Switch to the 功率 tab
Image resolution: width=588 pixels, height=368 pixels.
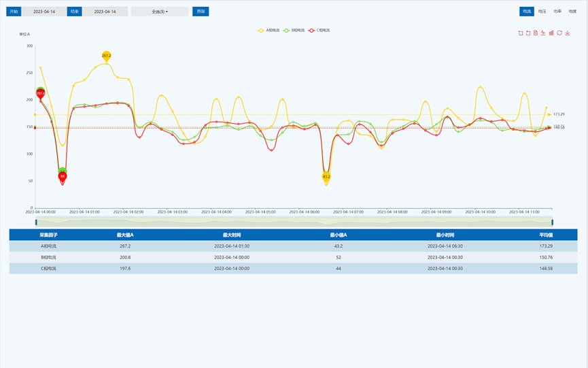coord(557,12)
